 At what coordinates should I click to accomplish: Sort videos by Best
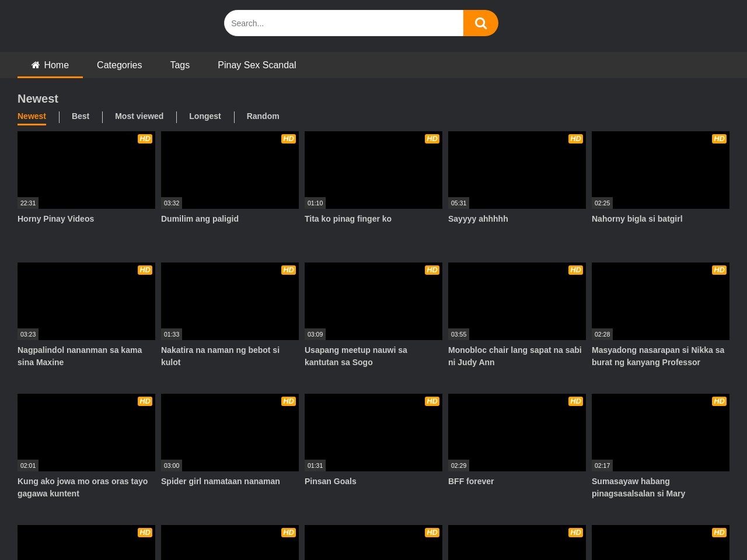click(81, 116)
